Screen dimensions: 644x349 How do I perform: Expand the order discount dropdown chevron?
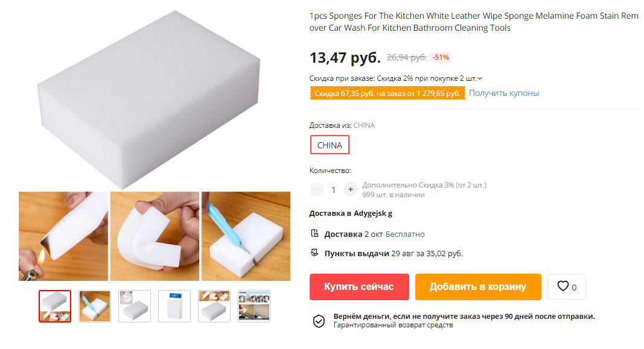(x=480, y=78)
